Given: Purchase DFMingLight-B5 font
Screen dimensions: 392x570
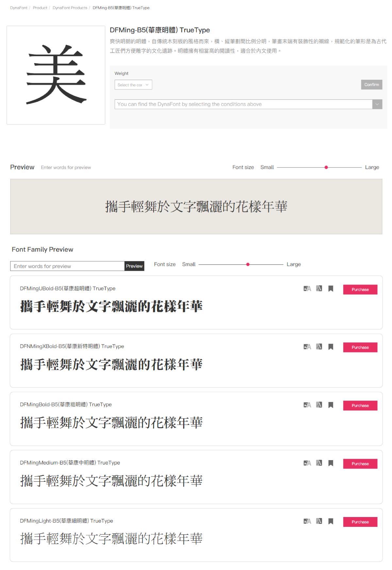Looking at the screenshot, I should pyautogui.click(x=360, y=522).
